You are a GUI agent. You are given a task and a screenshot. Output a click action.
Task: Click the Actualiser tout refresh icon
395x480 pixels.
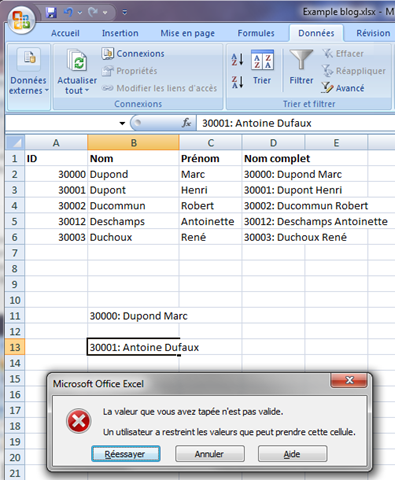[77, 60]
